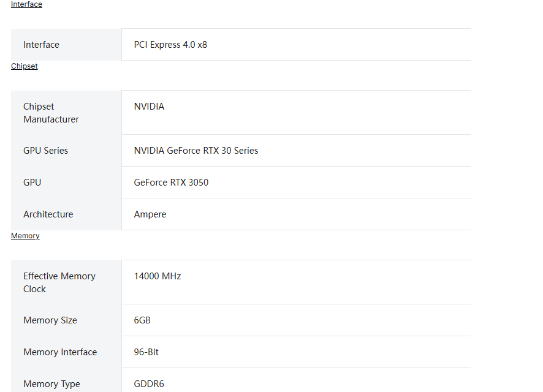Open the Interface section link
543x392 pixels.
coord(27,4)
